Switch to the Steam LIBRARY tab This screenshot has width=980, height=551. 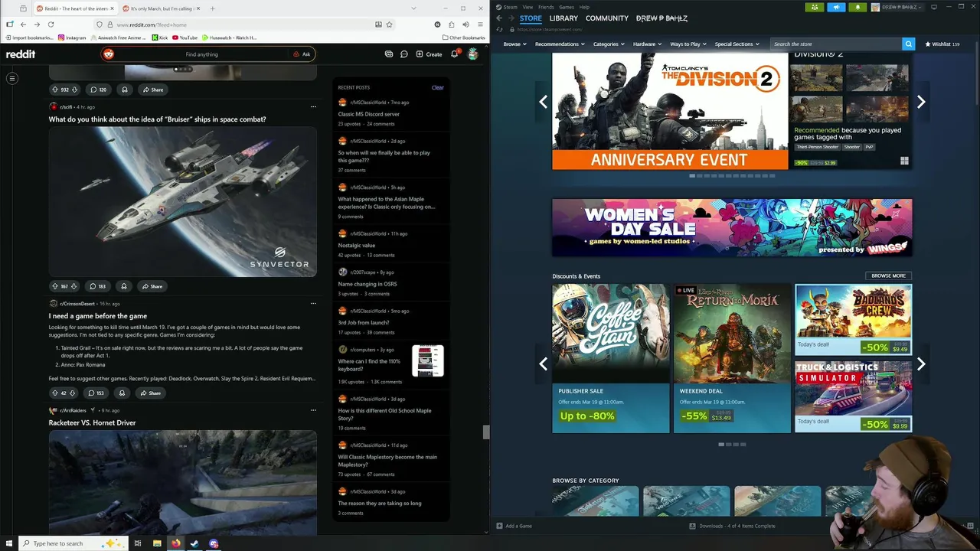pyautogui.click(x=563, y=18)
